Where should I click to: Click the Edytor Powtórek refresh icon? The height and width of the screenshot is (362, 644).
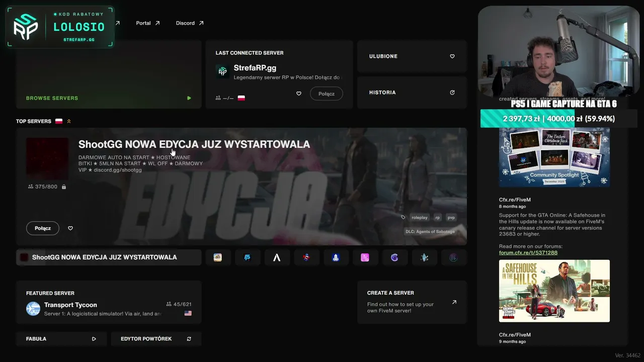(189, 339)
